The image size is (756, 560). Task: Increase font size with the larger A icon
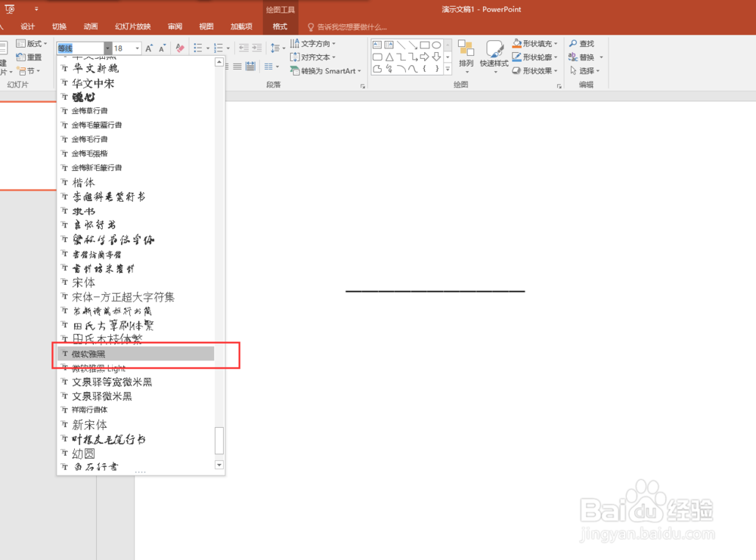(x=148, y=48)
